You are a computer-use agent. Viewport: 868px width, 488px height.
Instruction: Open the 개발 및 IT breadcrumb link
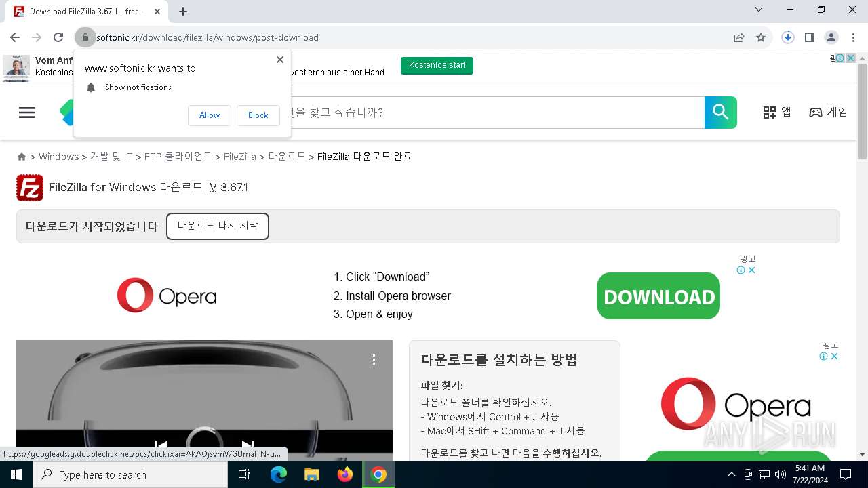111,157
